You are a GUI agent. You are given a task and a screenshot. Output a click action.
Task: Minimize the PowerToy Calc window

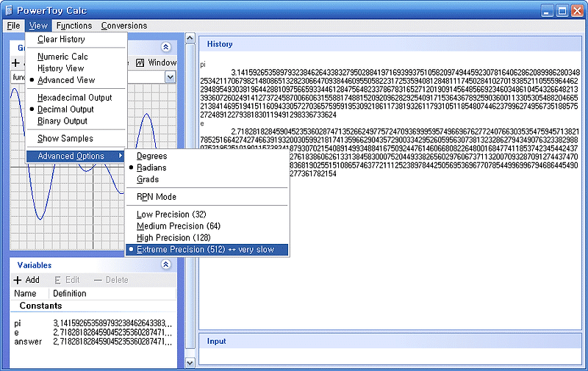[x=547, y=10]
